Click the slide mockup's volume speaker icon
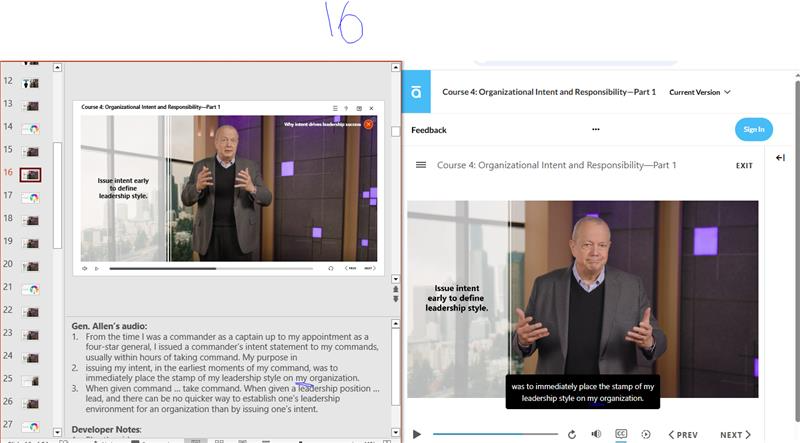This screenshot has height=443, width=800. tap(85, 268)
